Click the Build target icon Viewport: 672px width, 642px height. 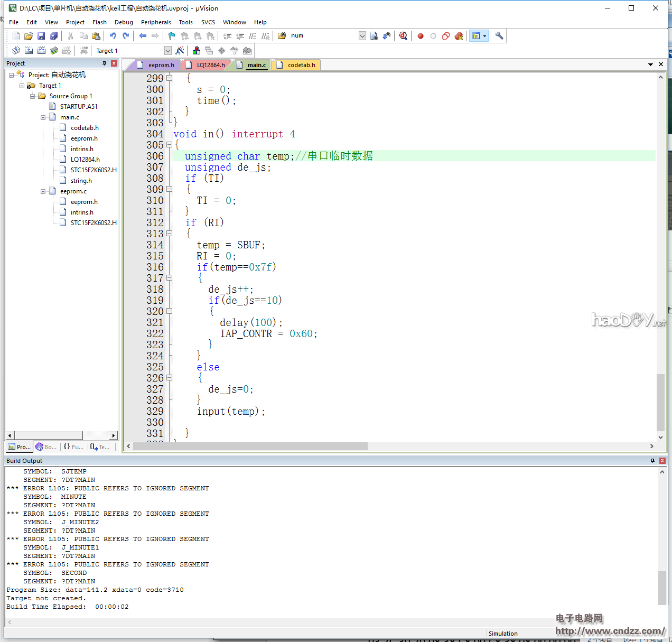coord(29,51)
